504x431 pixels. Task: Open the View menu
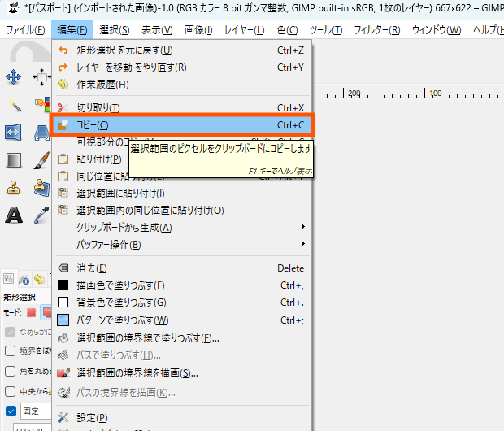(x=157, y=30)
